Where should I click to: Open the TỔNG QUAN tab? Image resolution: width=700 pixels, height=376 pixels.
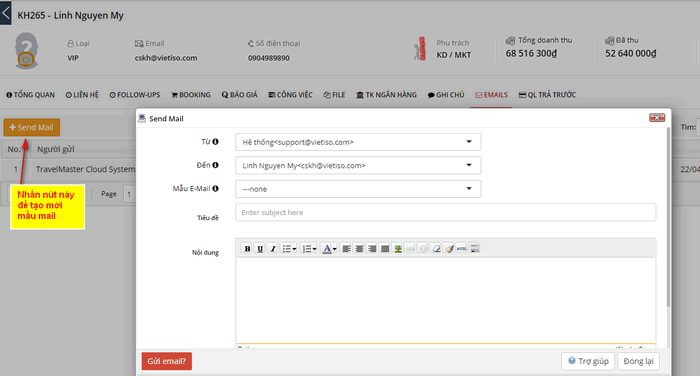tap(30, 95)
